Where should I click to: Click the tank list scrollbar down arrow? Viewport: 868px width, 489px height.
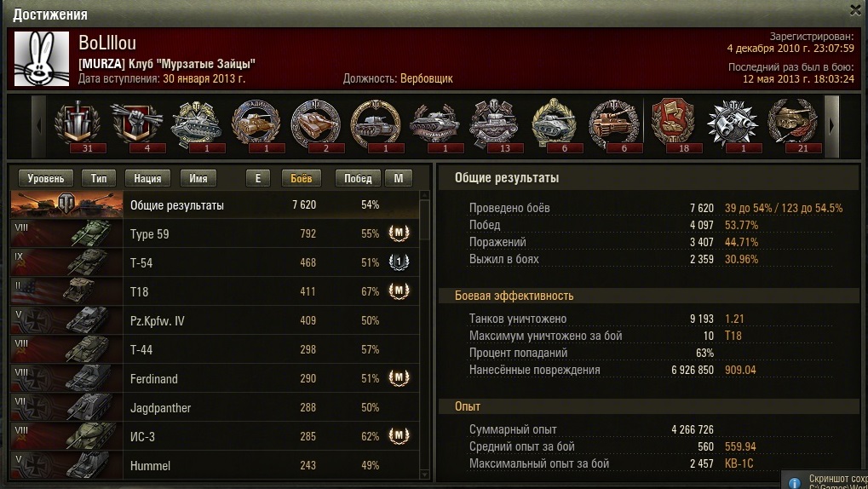coord(424,475)
